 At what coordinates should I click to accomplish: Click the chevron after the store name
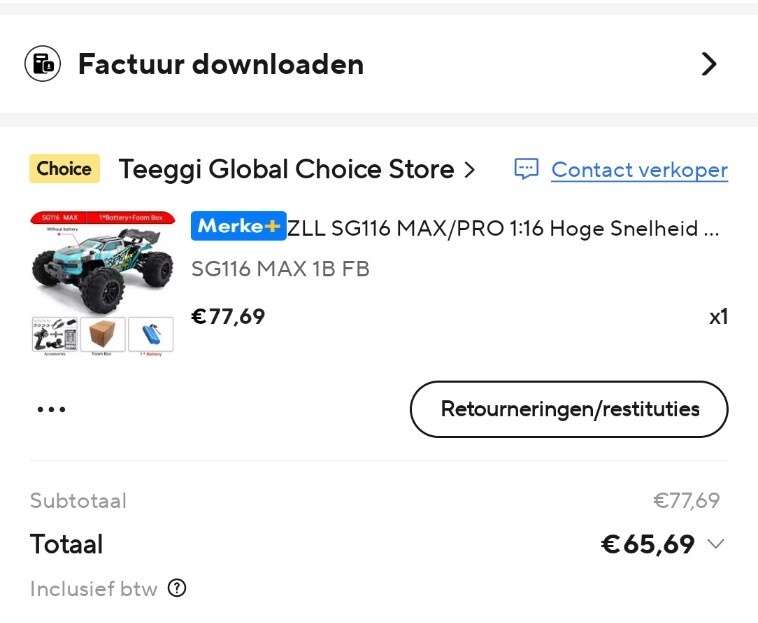pos(469,170)
